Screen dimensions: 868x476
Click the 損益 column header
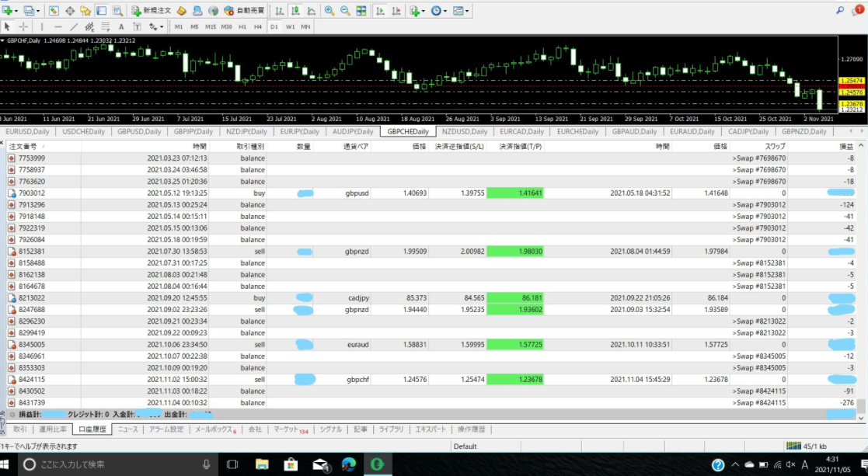click(845, 146)
